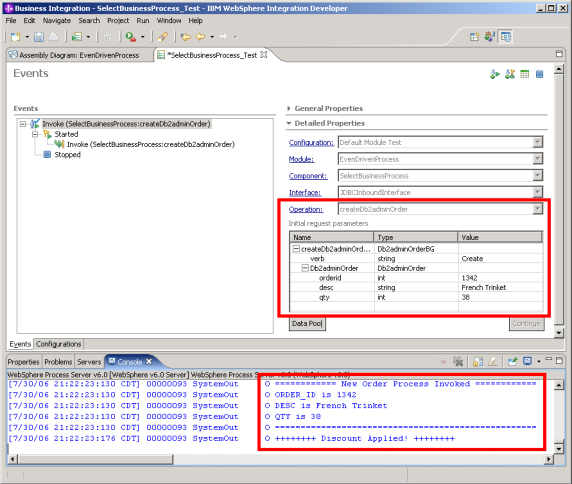
Task: Click the Invoke icon in Events header
Action: 495,74
